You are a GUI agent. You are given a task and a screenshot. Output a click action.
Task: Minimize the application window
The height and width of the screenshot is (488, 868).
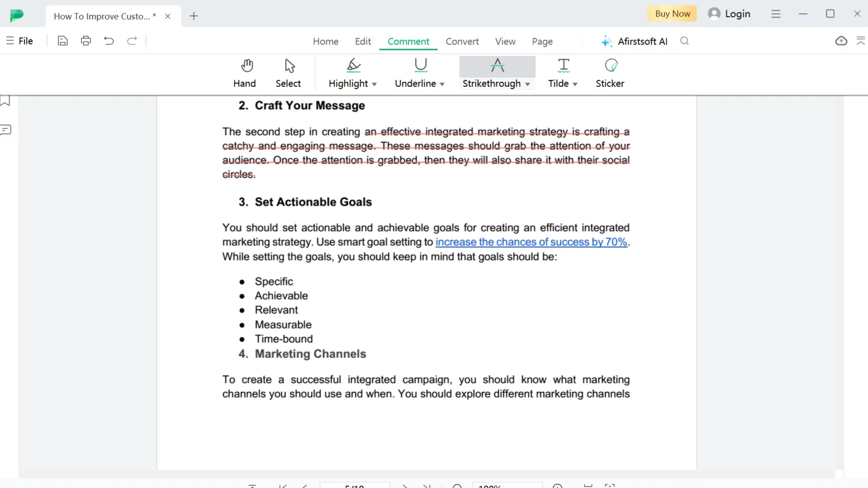point(803,14)
